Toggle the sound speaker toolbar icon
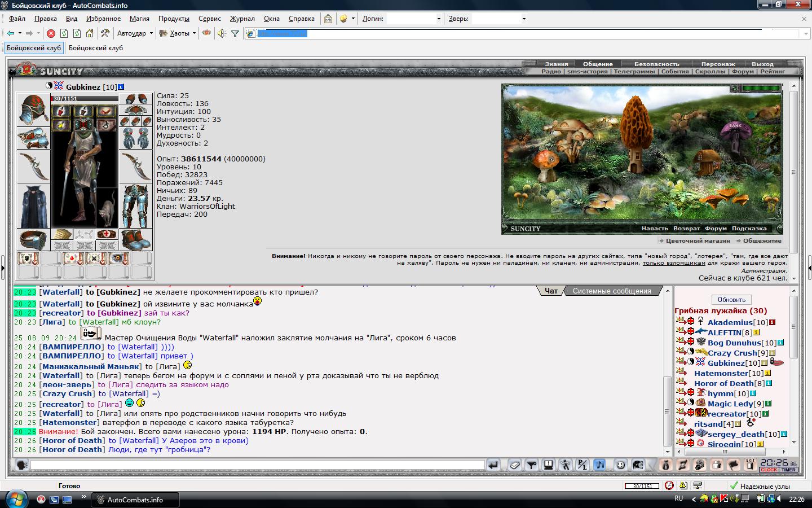 pyautogui.click(x=222, y=33)
